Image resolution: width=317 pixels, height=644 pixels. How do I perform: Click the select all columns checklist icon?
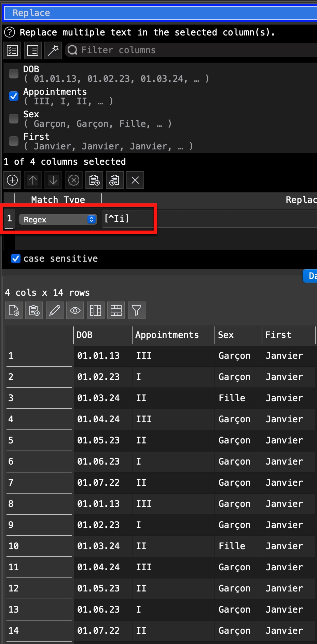12,50
